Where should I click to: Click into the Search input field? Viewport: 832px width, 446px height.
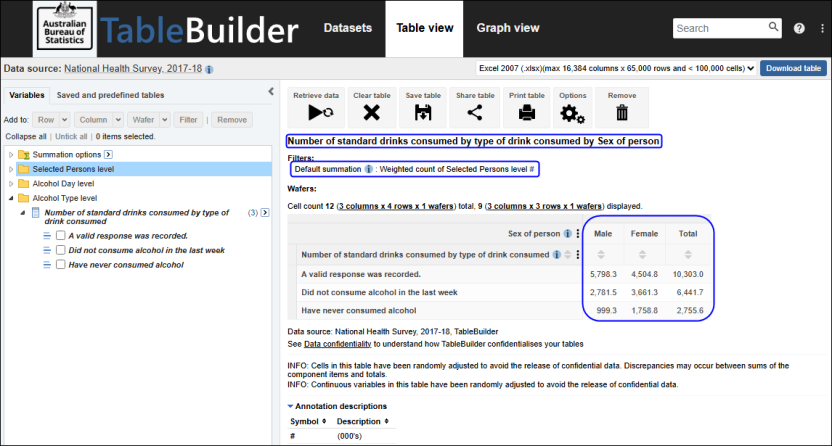721,29
